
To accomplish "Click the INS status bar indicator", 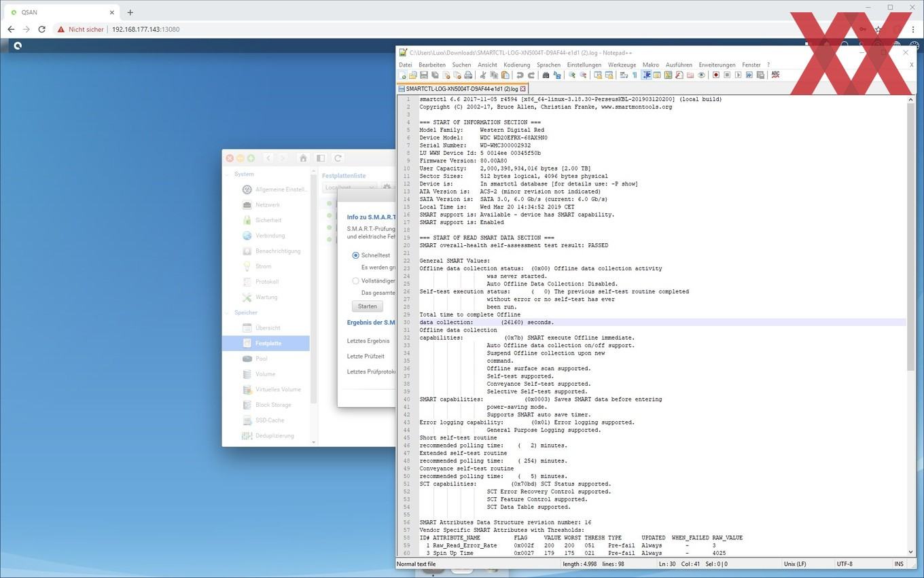I will coord(899,564).
